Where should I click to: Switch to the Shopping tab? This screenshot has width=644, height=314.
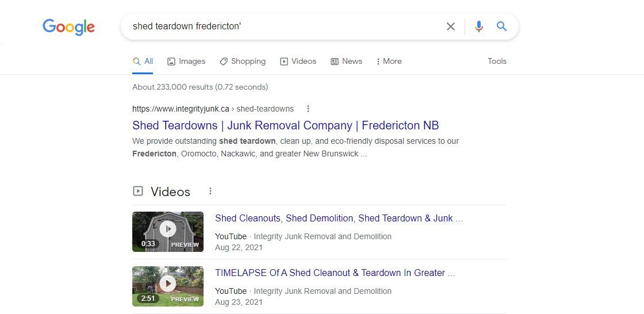[242, 61]
